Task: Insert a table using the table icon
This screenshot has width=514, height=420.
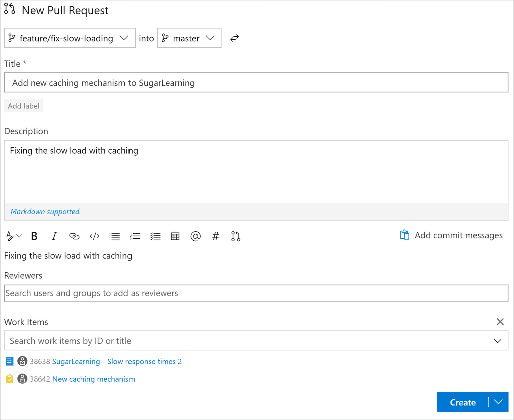Action: (175, 236)
